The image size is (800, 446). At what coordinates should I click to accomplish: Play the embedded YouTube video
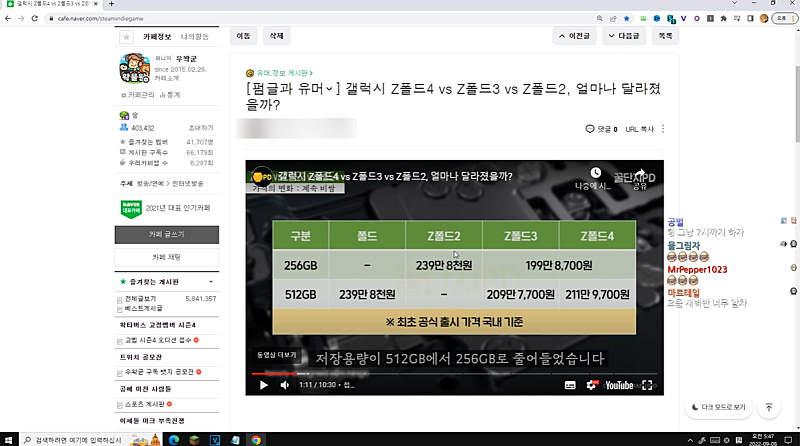click(263, 385)
